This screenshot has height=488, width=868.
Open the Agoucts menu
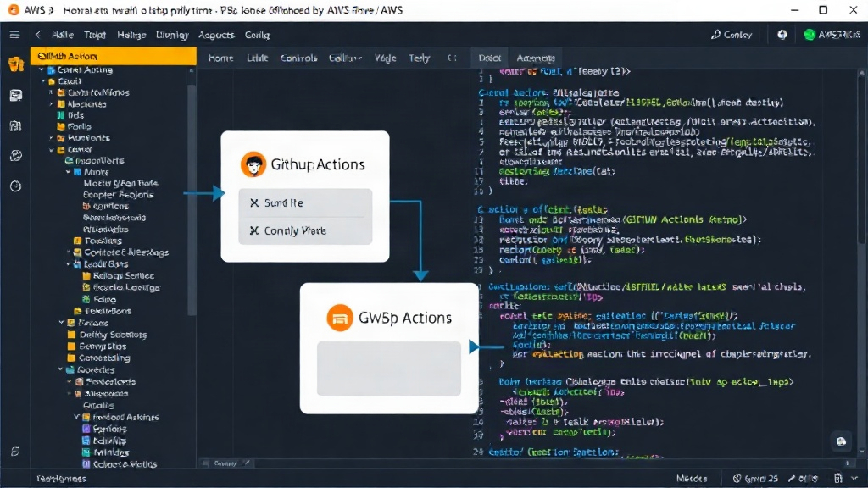(x=216, y=35)
